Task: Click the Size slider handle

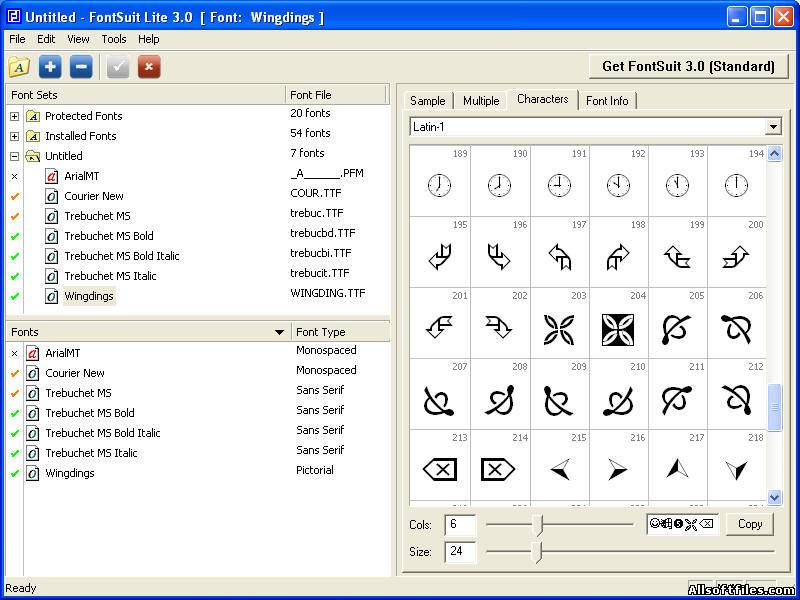Action: (x=537, y=552)
